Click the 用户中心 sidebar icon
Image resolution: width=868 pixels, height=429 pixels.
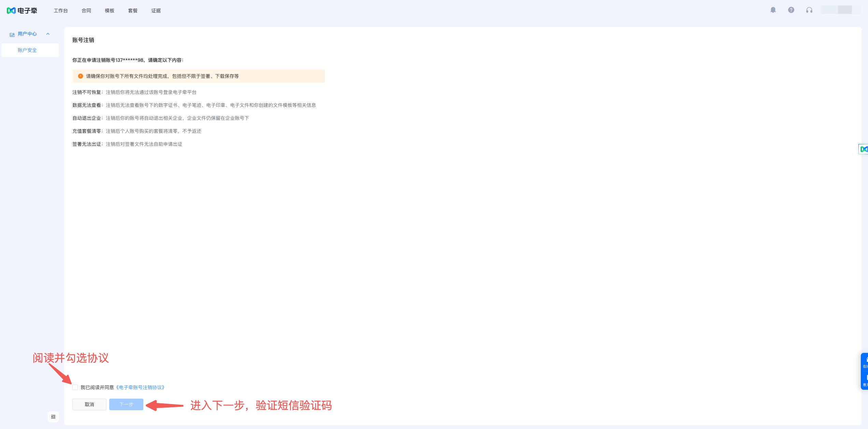(x=12, y=34)
